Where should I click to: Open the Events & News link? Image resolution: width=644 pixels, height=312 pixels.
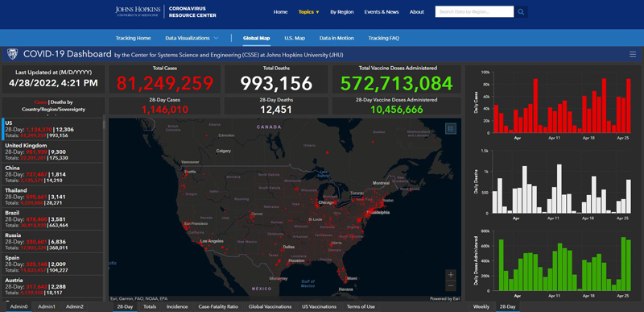[381, 12]
